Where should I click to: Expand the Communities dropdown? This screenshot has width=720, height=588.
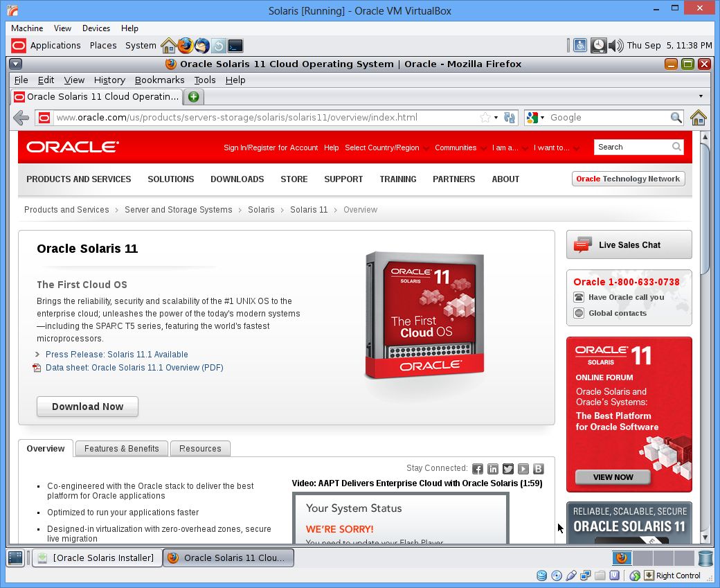[x=460, y=148]
